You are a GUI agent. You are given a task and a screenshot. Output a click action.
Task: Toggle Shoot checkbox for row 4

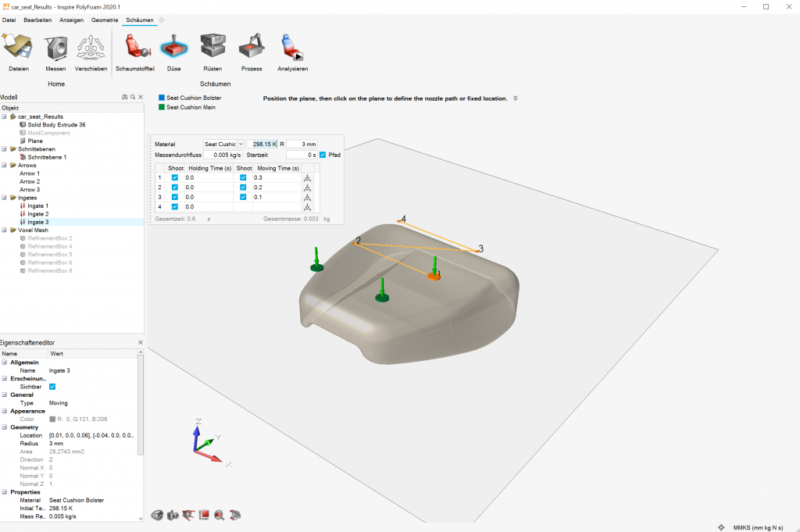[x=175, y=206]
